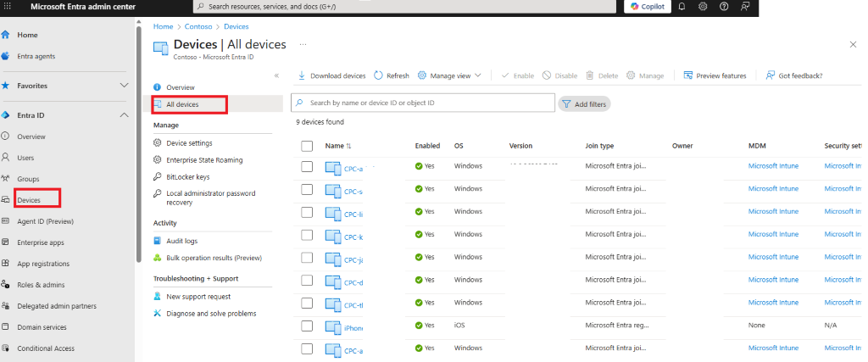Open Bulk operation results (Preview)

coord(214,258)
